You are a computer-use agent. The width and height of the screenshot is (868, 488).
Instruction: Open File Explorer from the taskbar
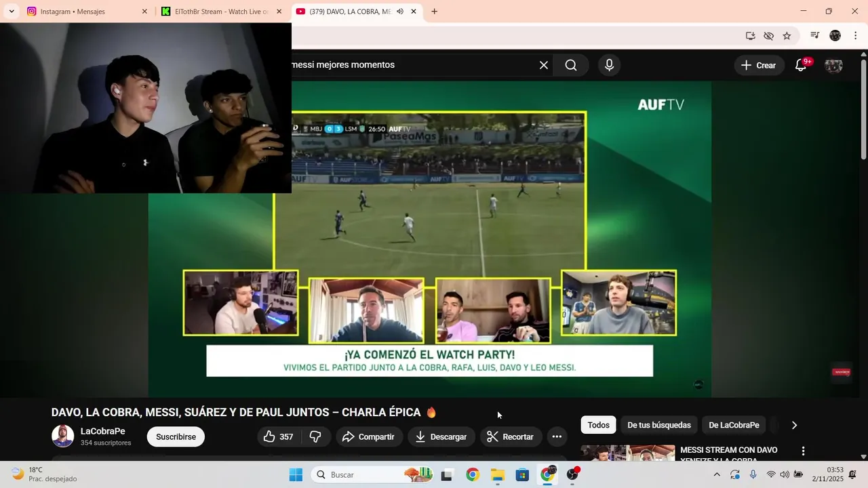tap(498, 474)
